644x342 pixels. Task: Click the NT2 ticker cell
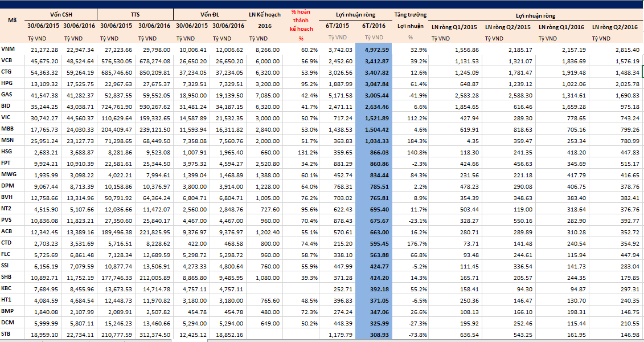click(7, 208)
